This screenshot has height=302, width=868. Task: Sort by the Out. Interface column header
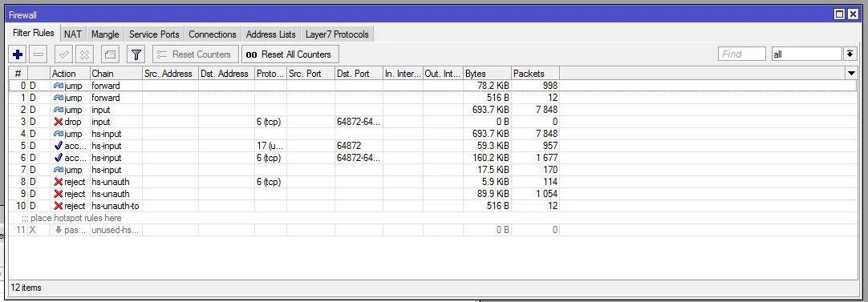[443, 74]
